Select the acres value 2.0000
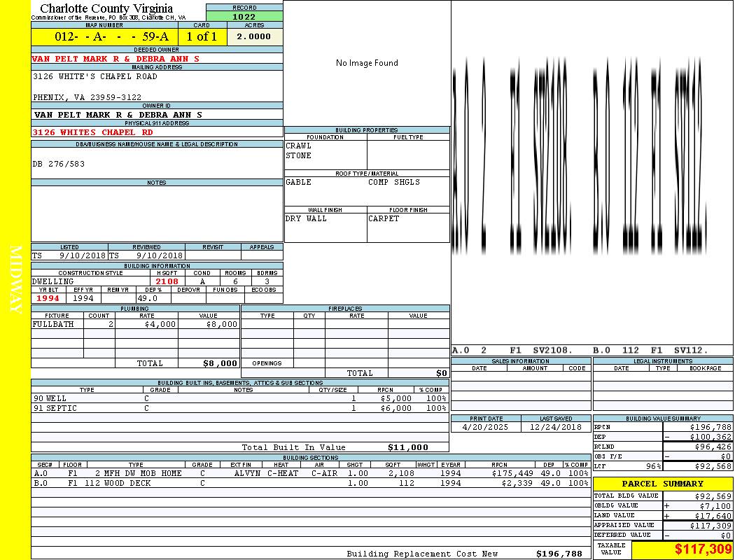 point(253,36)
